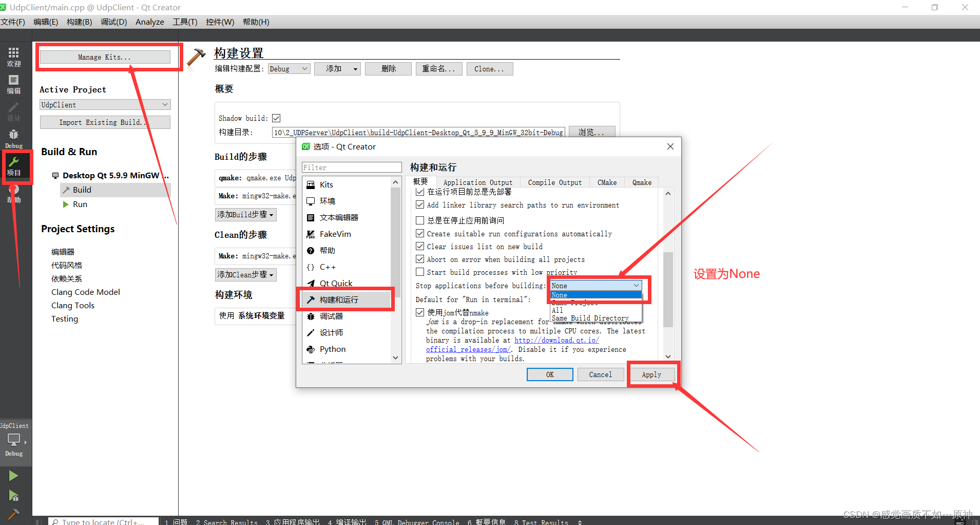The height and width of the screenshot is (525, 980).
Task: Switch to CMake tab
Action: [607, 182]
